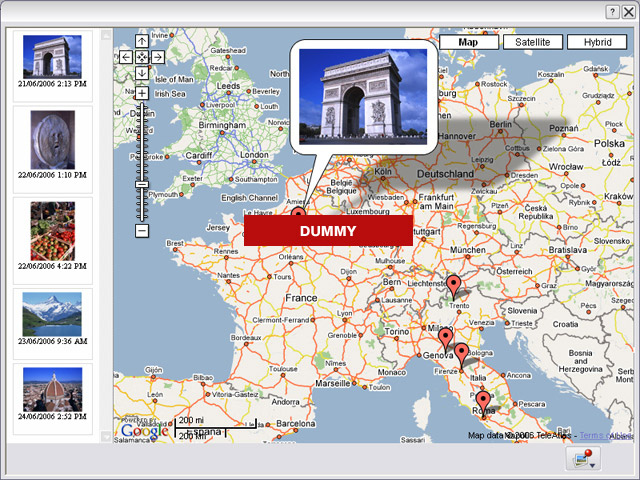
Task: Select the Arc de Triomphe thumbnail
Action: click(x=52, y=57)
